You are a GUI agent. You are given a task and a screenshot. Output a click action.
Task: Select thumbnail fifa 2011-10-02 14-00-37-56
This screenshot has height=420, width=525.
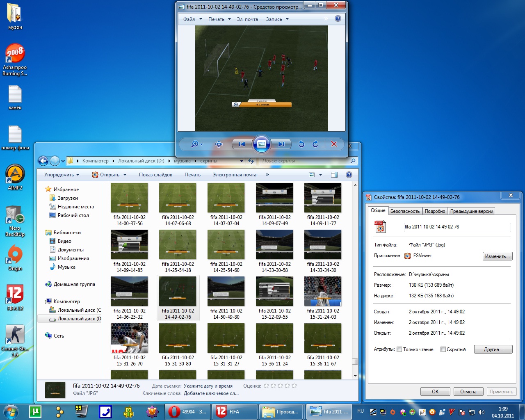point(129,205)
